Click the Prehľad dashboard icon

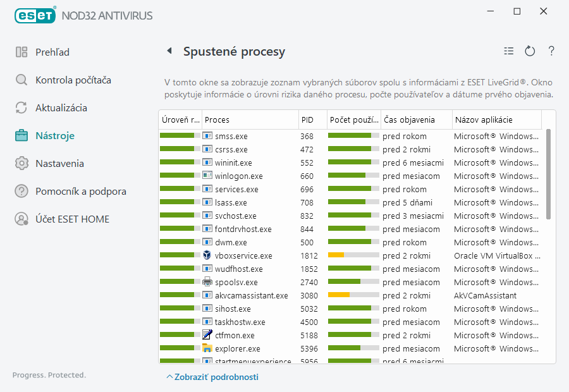point(21,52)
